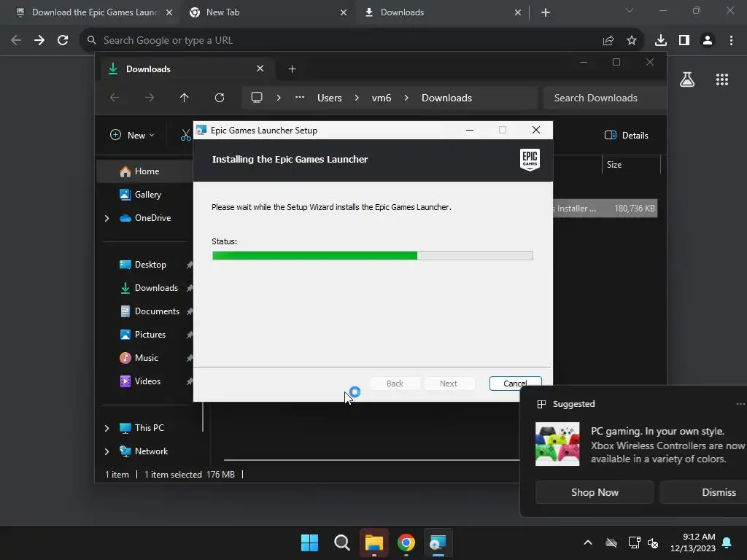Show hidden system tray icons

(588, 542)
